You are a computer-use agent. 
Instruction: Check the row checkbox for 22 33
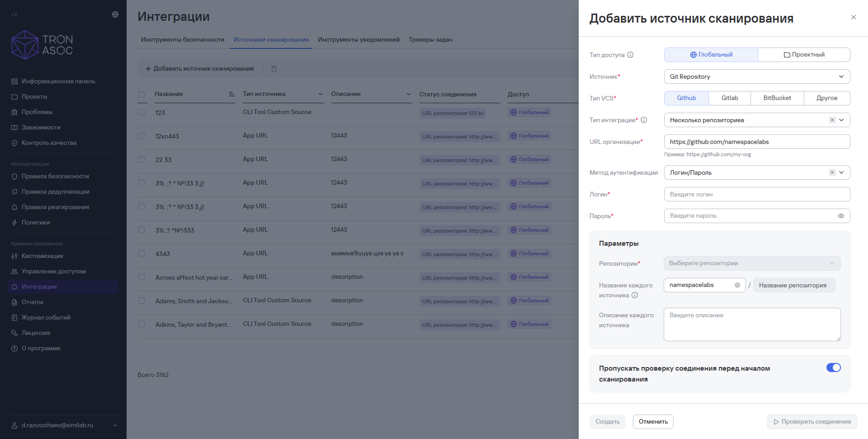(x=142, y=159)
